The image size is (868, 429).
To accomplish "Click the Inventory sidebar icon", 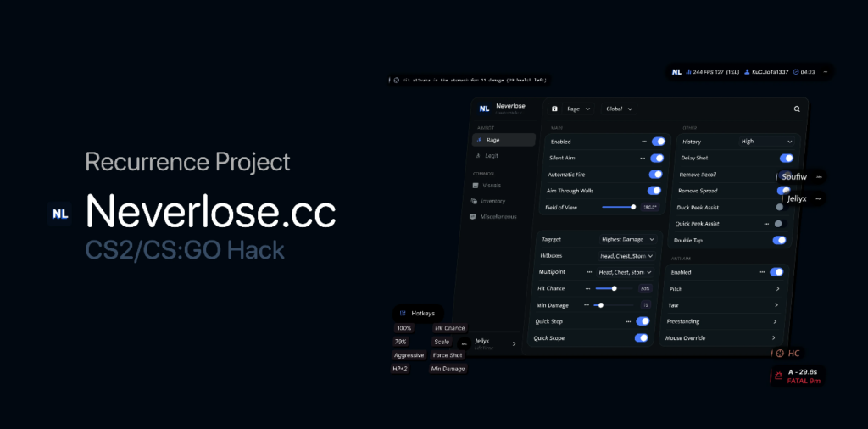I will [474, 201].
